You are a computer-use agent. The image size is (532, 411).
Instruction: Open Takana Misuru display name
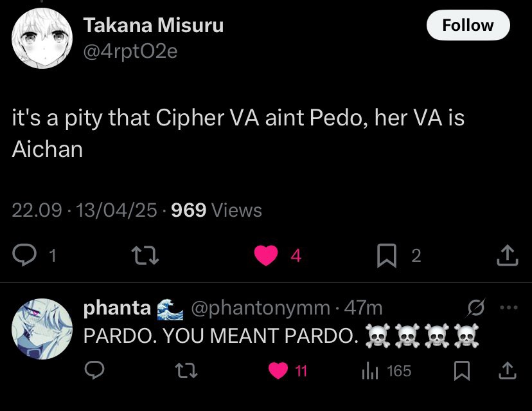point(154,26)
